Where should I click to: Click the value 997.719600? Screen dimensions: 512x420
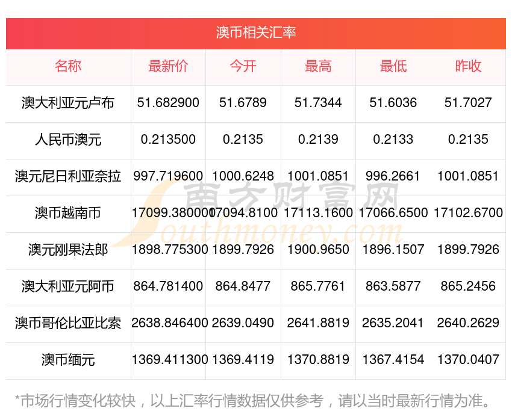pos(168,176)
